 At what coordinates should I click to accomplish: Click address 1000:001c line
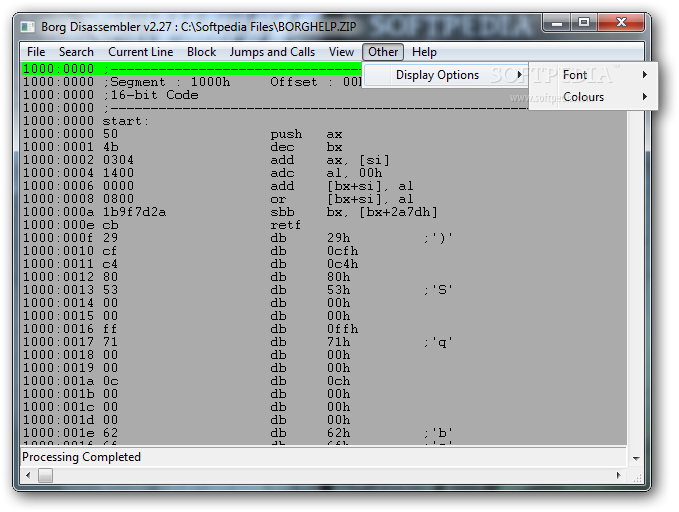tap(324, 407)
